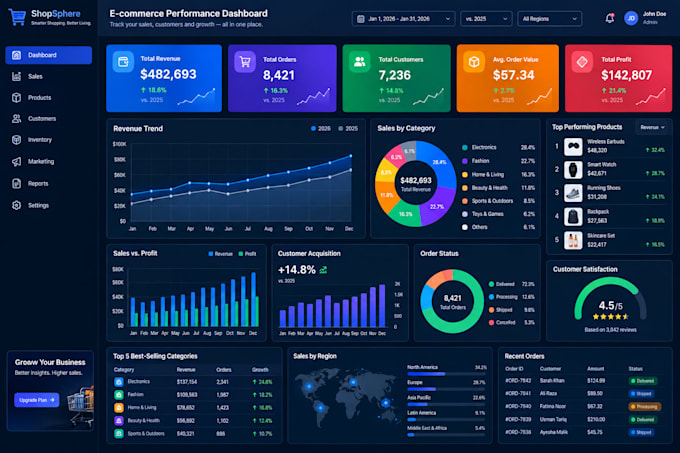Click the Inventory sidebar cube icon
Image resolution: width=680 pixels, height=453 pixels.
click(x=16, y=140)
